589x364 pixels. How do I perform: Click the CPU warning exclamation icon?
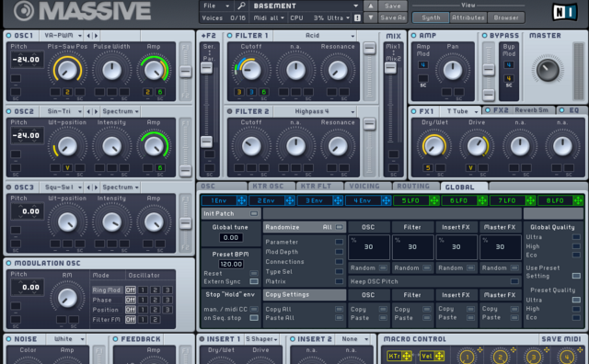pyautogui.click(x=357, y=17)
